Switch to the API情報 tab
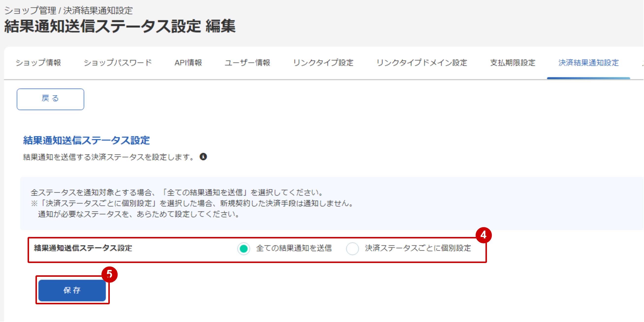Image resolution: width=644 pixels, height=322 pixels. coord(189,63)
